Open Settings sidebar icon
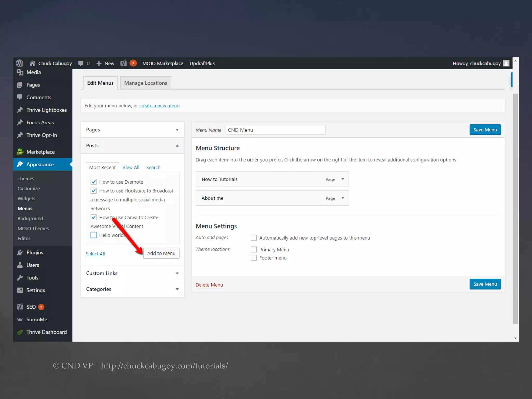532x399 pixels. click(x=20, y=290)
